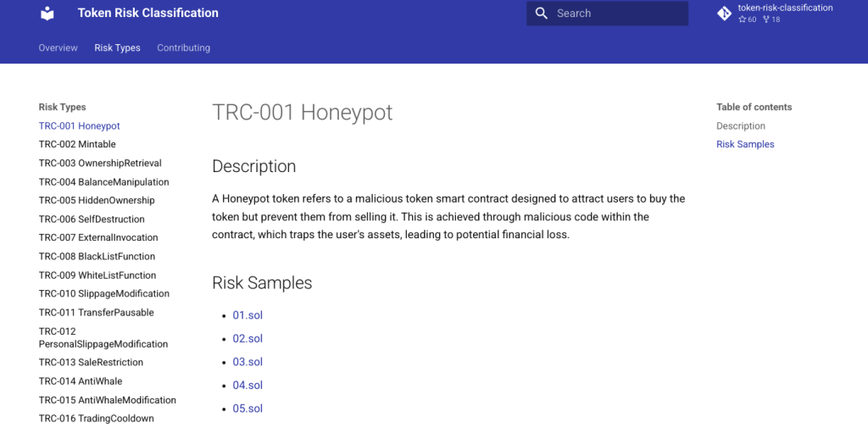Open the token-risk-classification repository link
The height and width of the screenshot is (445, 868).
coord(784,8)
